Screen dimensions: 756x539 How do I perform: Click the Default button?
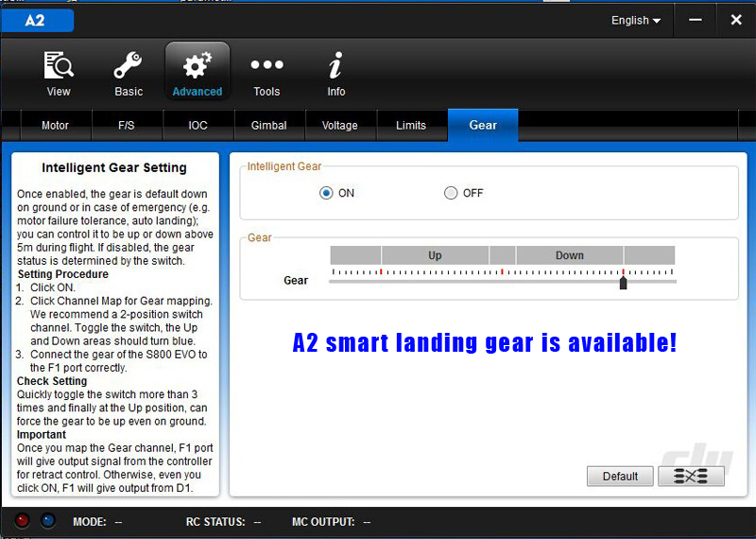click(620, 477)
